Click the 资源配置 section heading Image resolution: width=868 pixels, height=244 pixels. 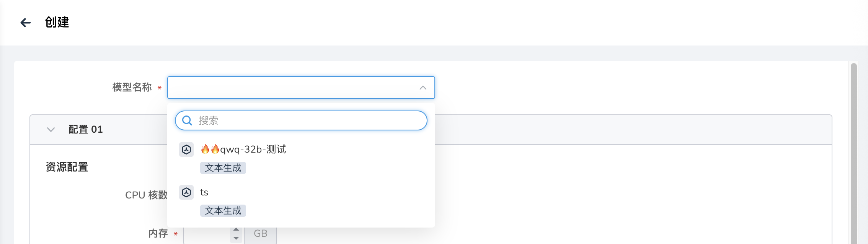[67, 167]
